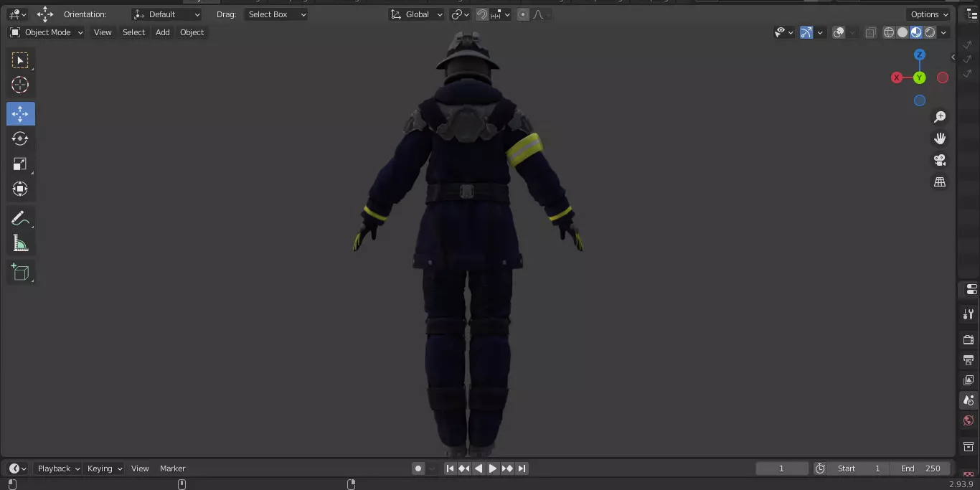This screenshot has width=980, height=490.
Task: Open the Object Mode dropdown
Action: (47, 32)
